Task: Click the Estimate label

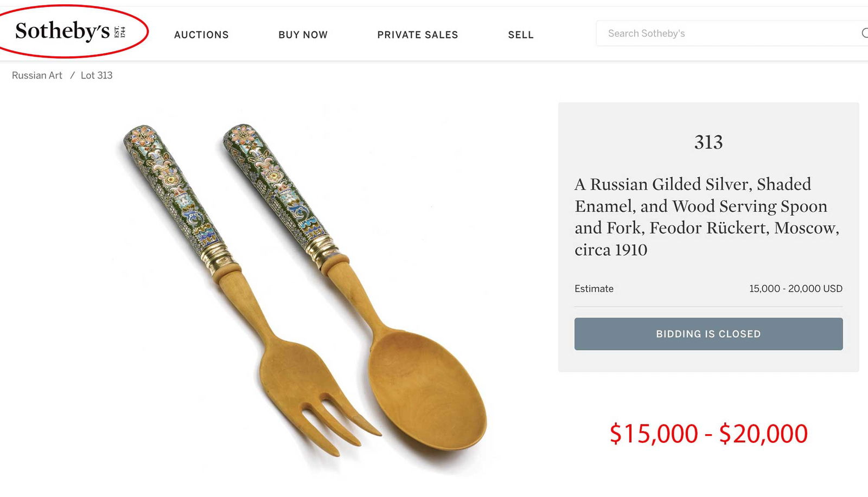Action: 593,289
